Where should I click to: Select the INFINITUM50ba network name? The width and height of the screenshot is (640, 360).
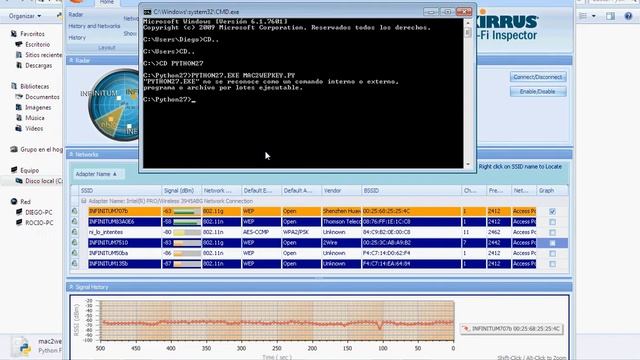coord(108,253)
